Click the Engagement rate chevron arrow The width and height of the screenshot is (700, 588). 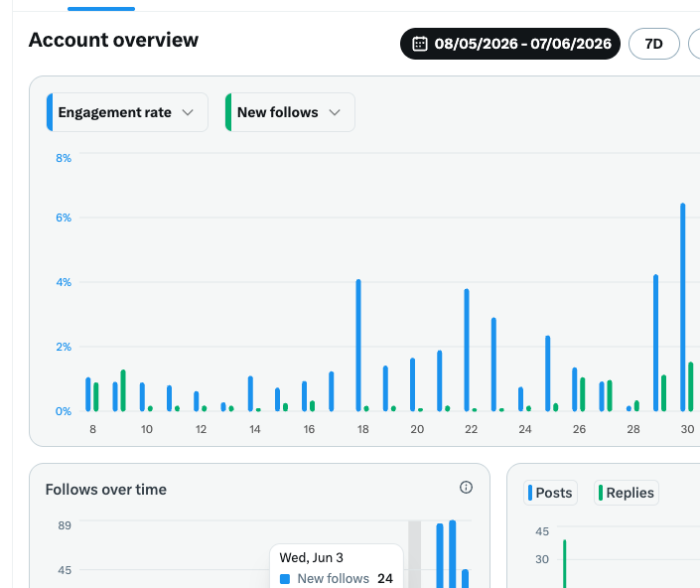(x=188, y=112)
